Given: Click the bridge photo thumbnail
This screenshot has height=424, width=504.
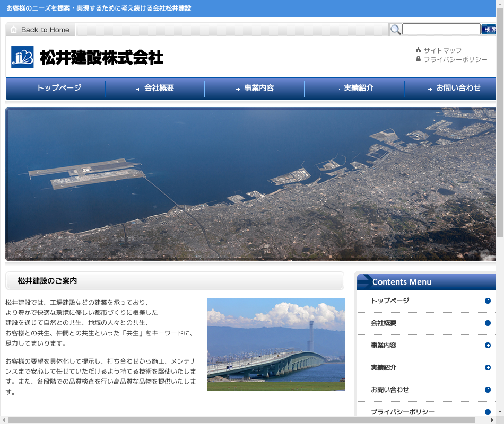Looking at the screenshot, I should pos(275,344).
